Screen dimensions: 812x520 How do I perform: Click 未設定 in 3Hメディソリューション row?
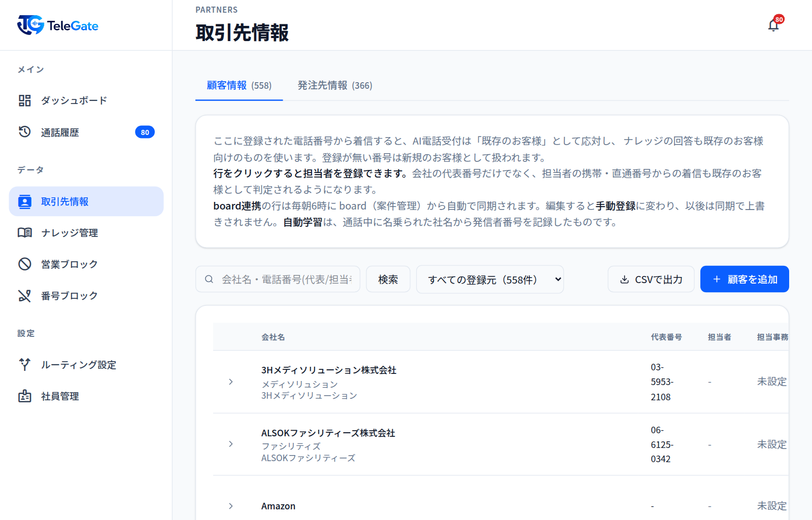[772, 382]
